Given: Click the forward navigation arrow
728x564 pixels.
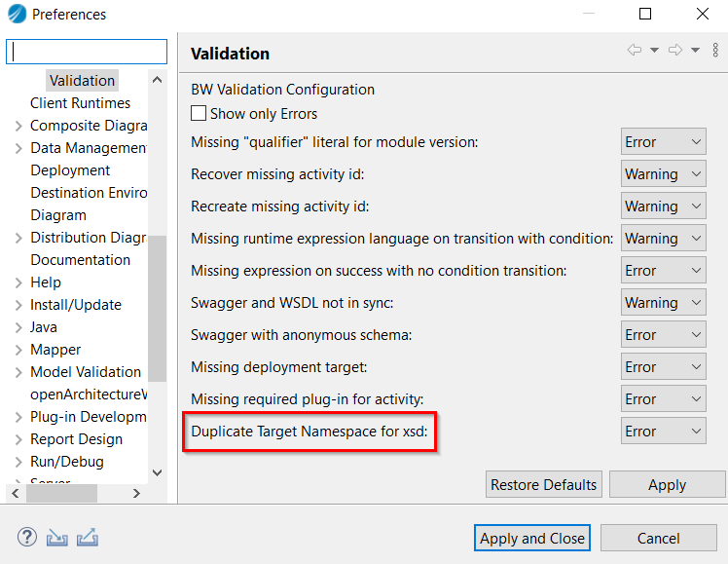Looking at the screenshot, I should coord(675,51).
